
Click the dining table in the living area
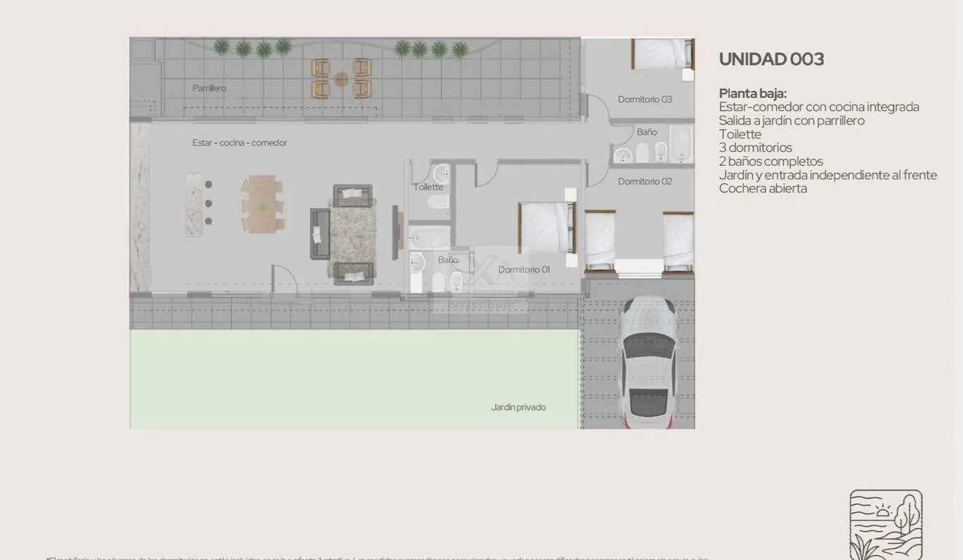pos(262,205)
